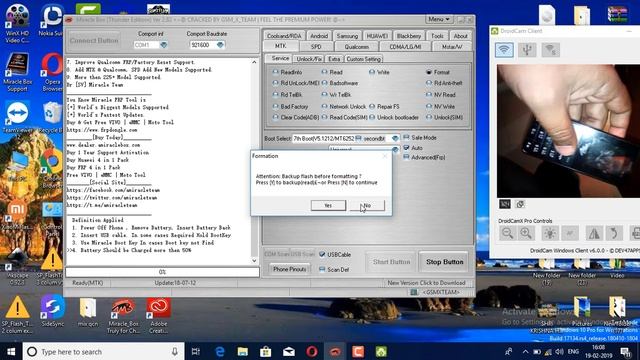Click the Phone Pinouts button
This screenshot has height=360, width=640.
point(289,269)
